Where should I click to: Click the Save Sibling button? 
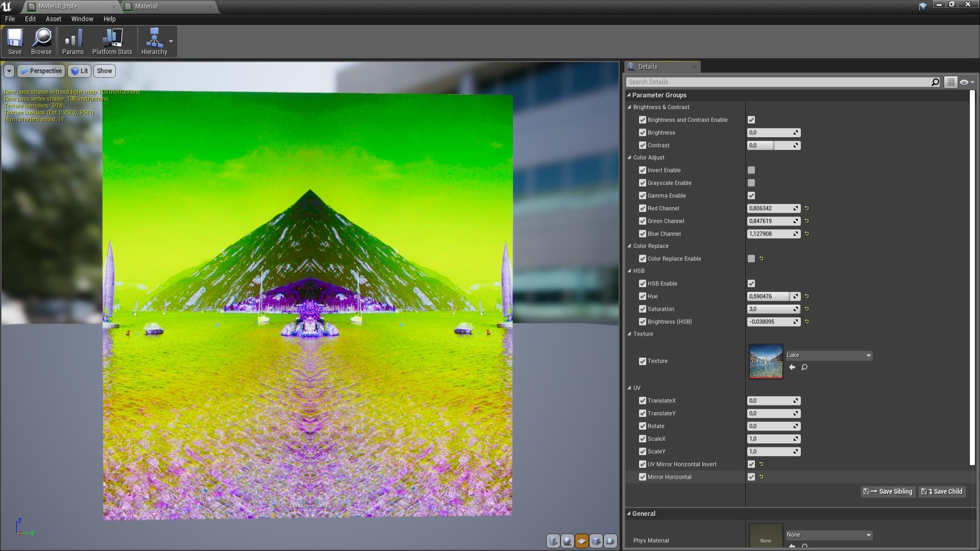(x=888, y=491)
